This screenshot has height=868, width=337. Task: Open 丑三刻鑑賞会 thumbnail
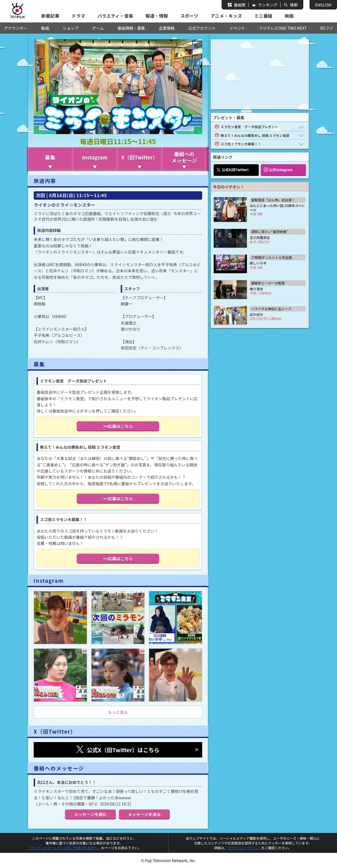pos(230,238)
